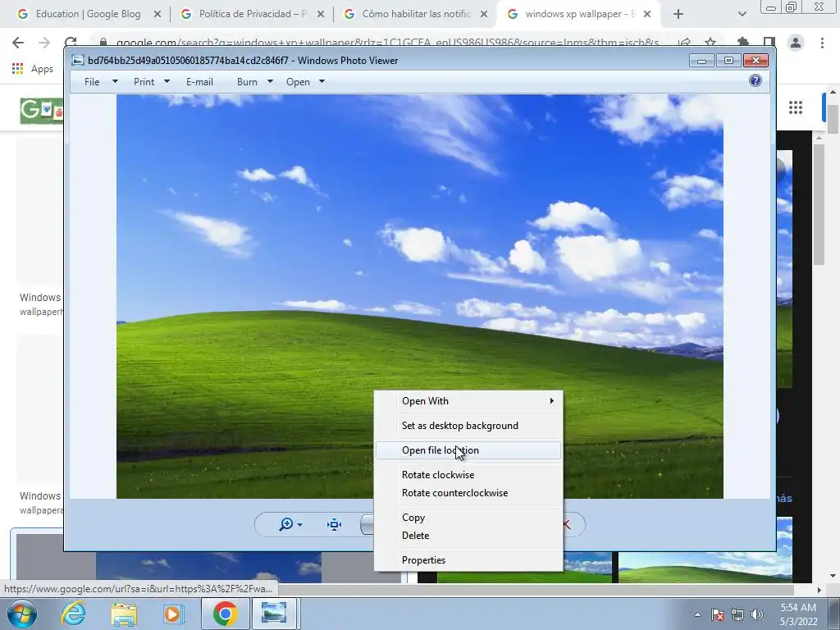Select Rotate counterclockwise in context menu
The image size is (840, 630).
tap(468, 493)
